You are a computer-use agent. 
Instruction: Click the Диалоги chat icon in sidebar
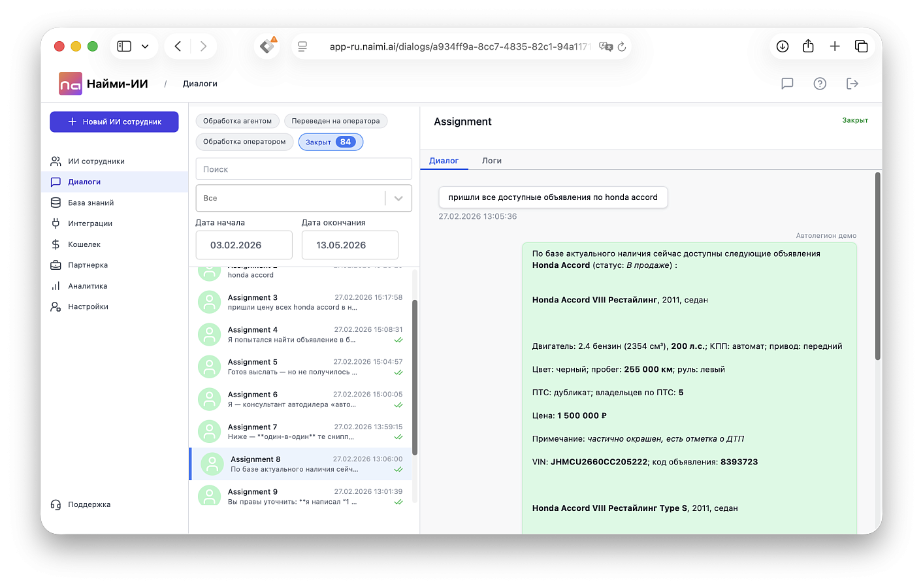pyautogui.click(x=56, y=182)
